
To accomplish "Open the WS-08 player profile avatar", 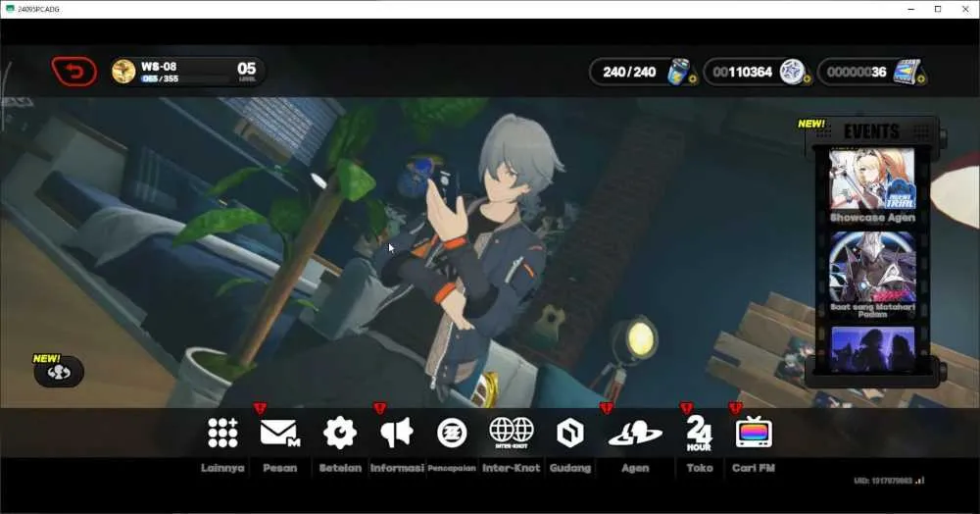I will point(123,72).
